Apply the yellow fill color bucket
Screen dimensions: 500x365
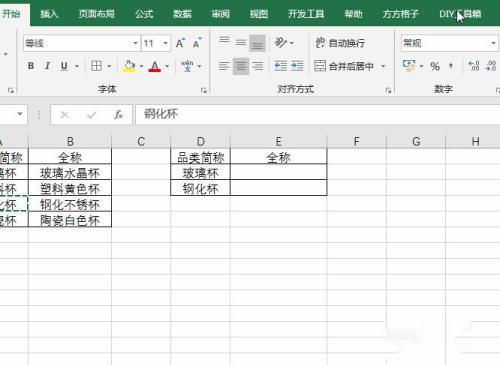(x=129, y=66)
